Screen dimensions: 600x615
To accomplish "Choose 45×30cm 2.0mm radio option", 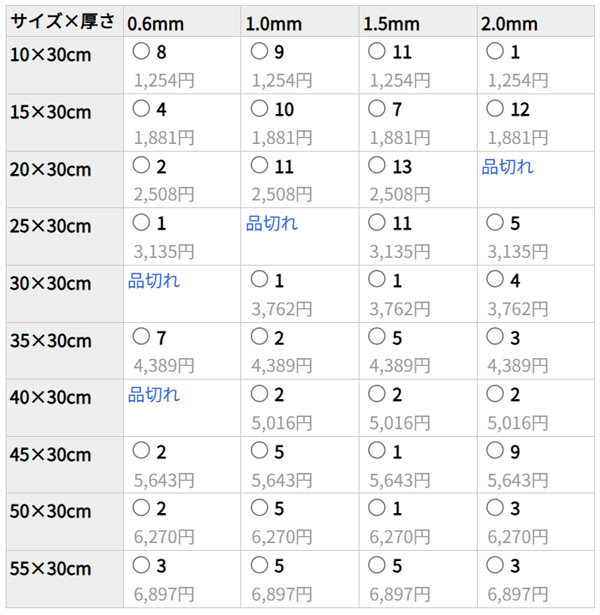I will click(494, 452).
